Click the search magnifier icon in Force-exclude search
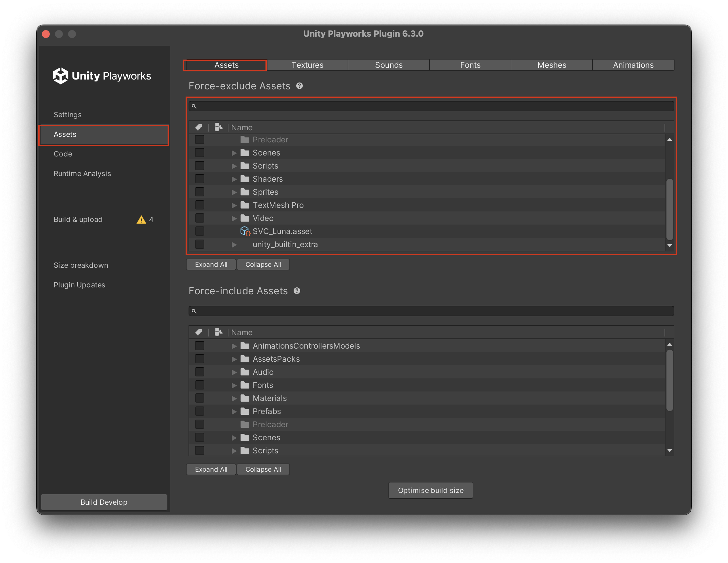This screenshot has height=563, width=728. 194,106
